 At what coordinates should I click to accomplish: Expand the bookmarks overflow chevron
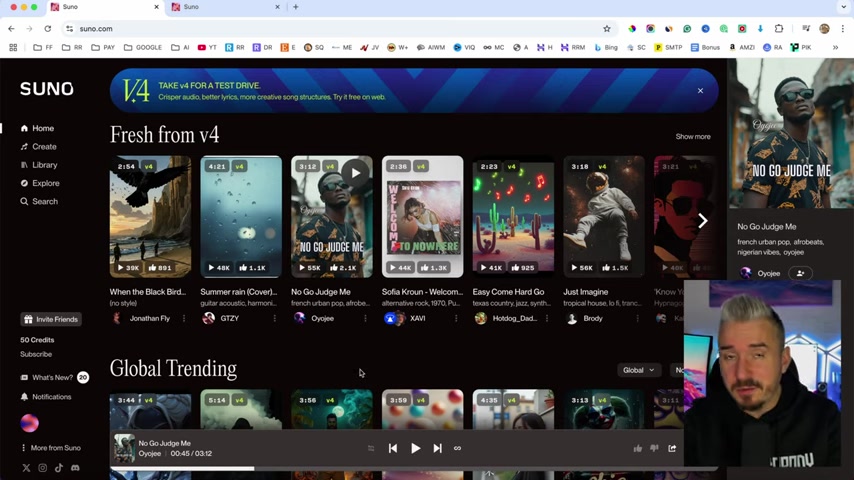click(835, 47)
